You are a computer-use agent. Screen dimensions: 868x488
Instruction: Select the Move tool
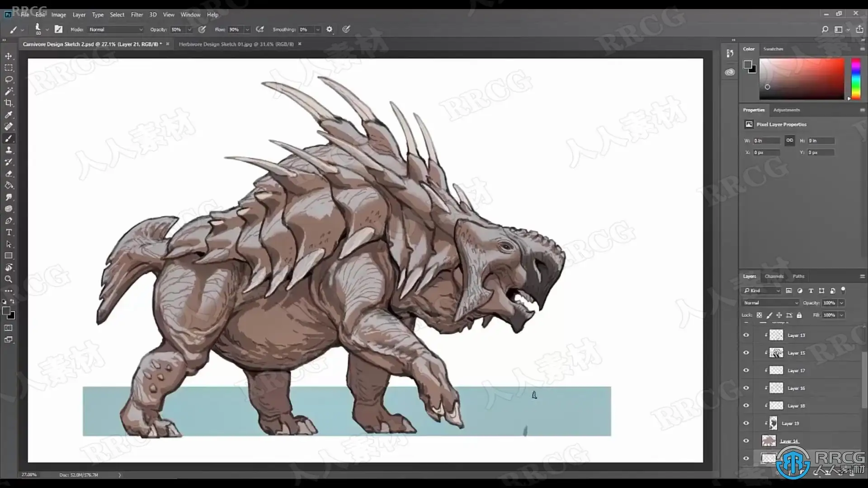click(9, 56)
